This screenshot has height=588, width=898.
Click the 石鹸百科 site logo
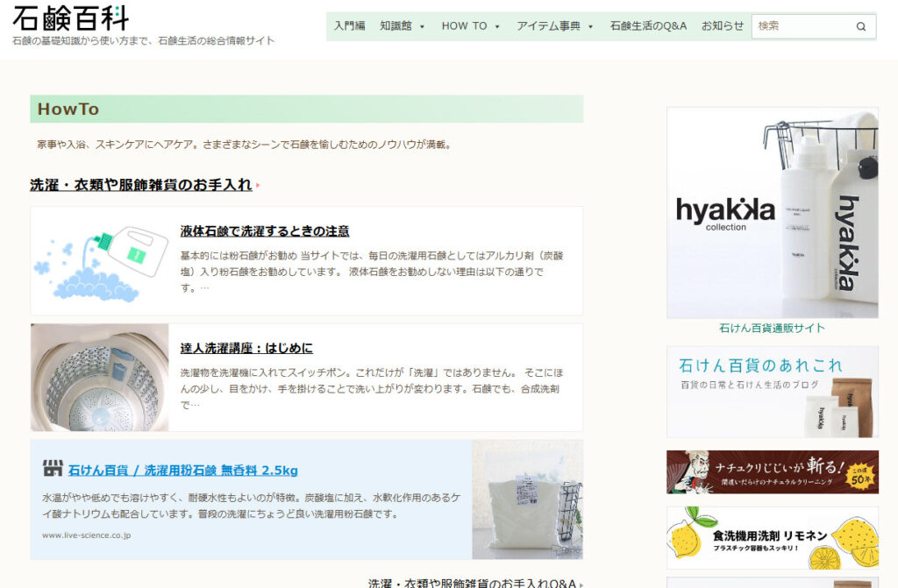click(70, 18)
